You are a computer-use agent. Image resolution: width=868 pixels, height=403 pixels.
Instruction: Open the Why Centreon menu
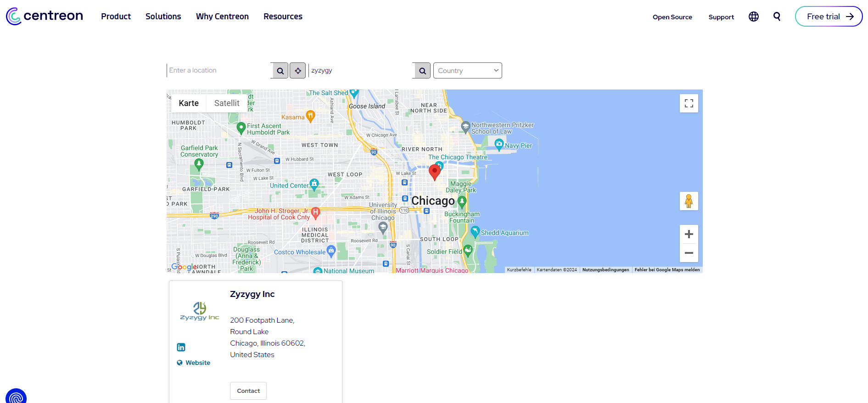(222, 17)
